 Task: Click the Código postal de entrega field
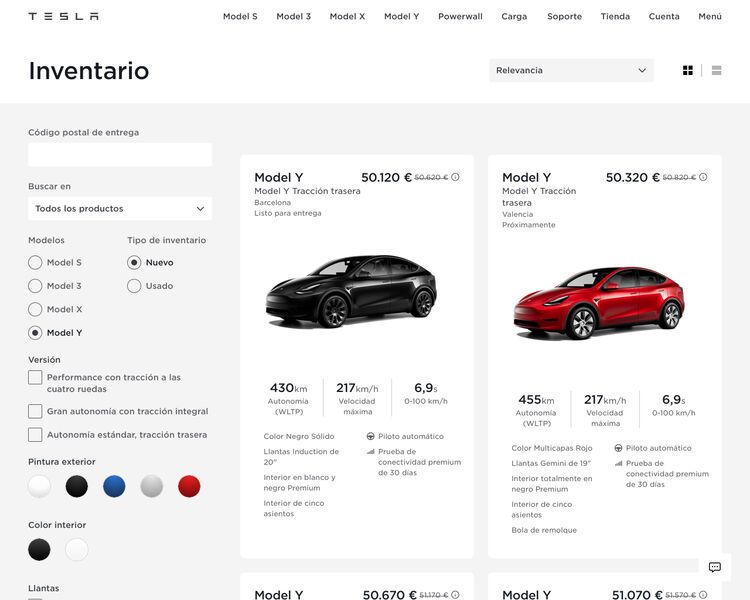point(120,155)
